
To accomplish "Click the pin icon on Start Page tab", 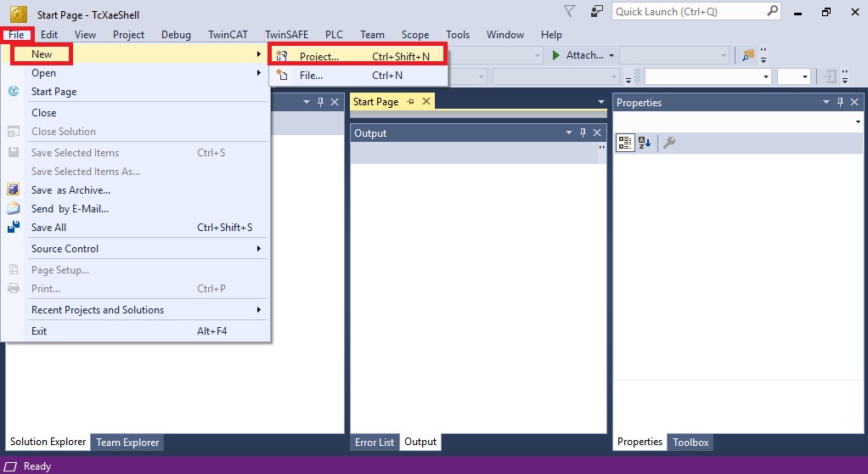I will pos(410,101).
